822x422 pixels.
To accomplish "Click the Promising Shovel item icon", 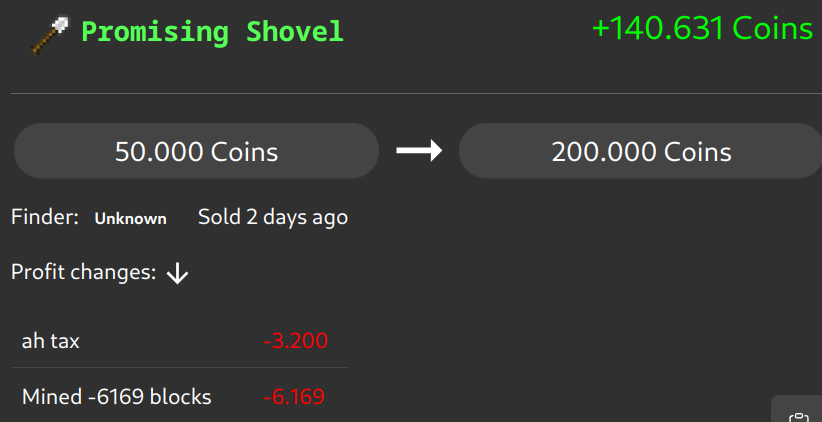I will (50, 33).
